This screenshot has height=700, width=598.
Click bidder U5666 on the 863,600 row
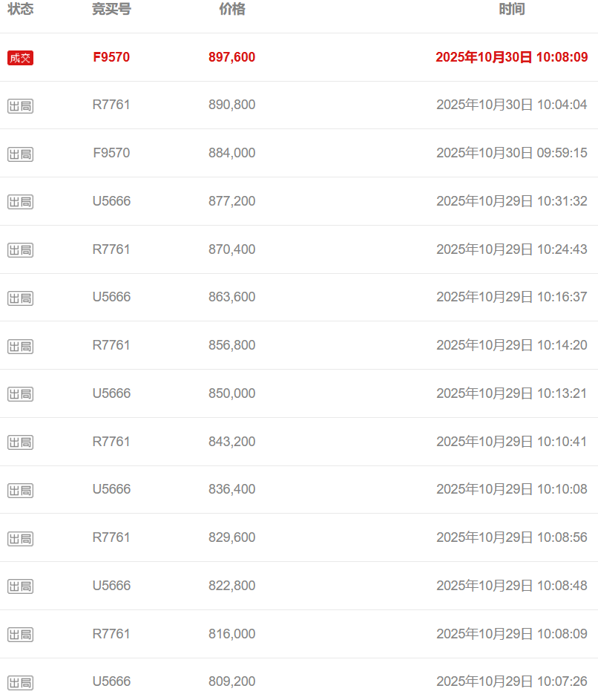point(111,297)
